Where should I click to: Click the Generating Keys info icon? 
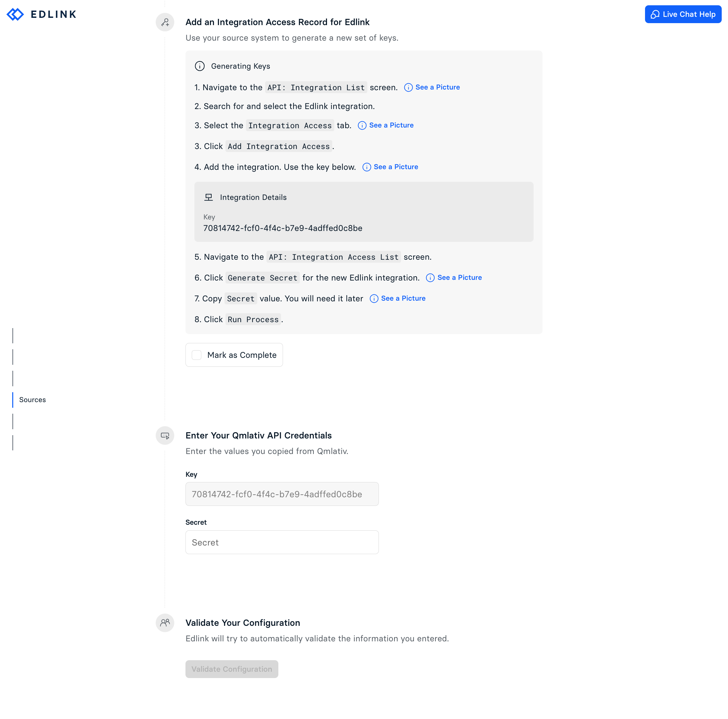(x=200, y=66)
